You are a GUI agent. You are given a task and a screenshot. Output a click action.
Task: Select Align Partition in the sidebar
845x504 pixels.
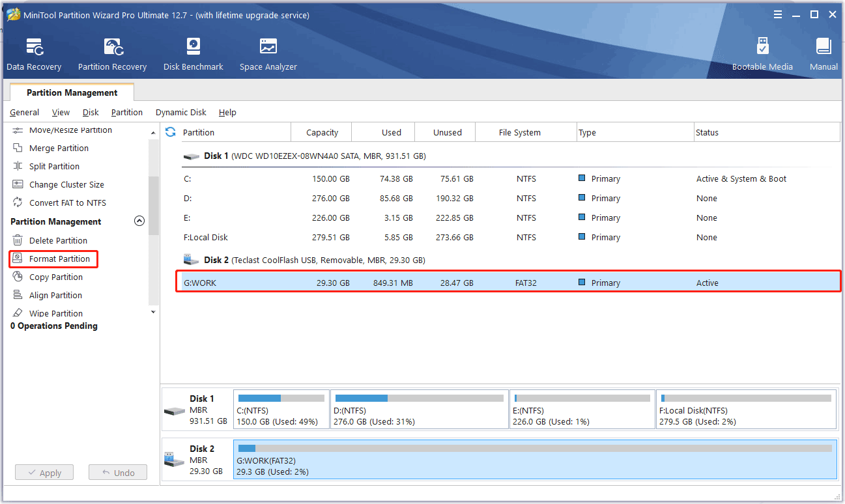point(55,295)
